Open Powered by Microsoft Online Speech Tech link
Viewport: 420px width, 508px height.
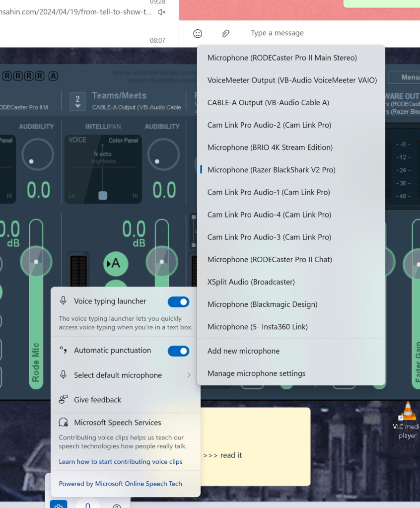[121, 483]
